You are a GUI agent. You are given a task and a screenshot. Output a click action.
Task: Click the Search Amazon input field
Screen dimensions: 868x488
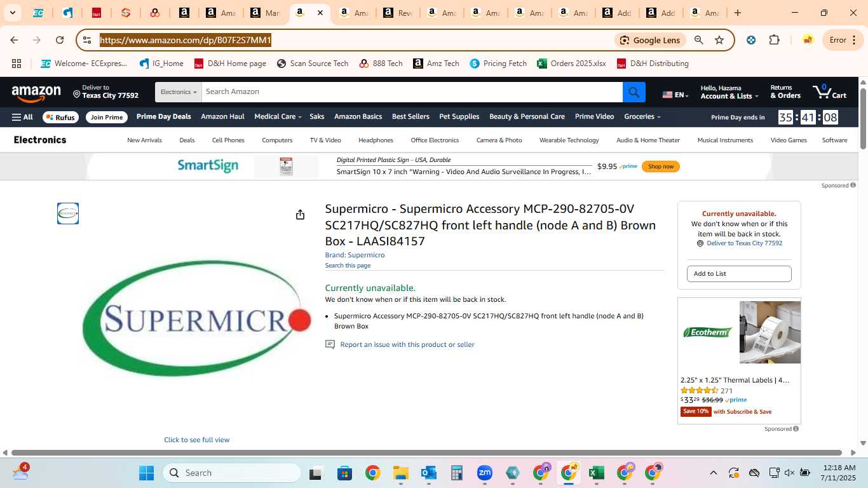click(x=412, y=92)
